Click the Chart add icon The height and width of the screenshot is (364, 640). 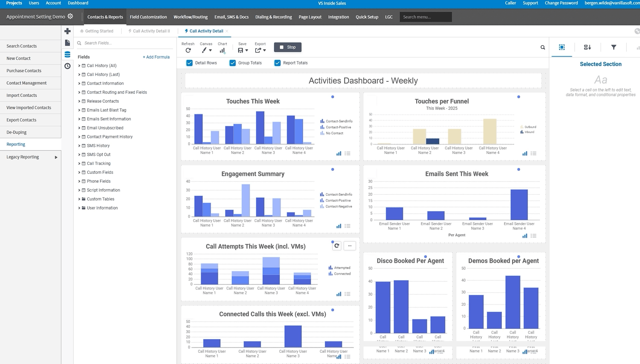(222, 51)
